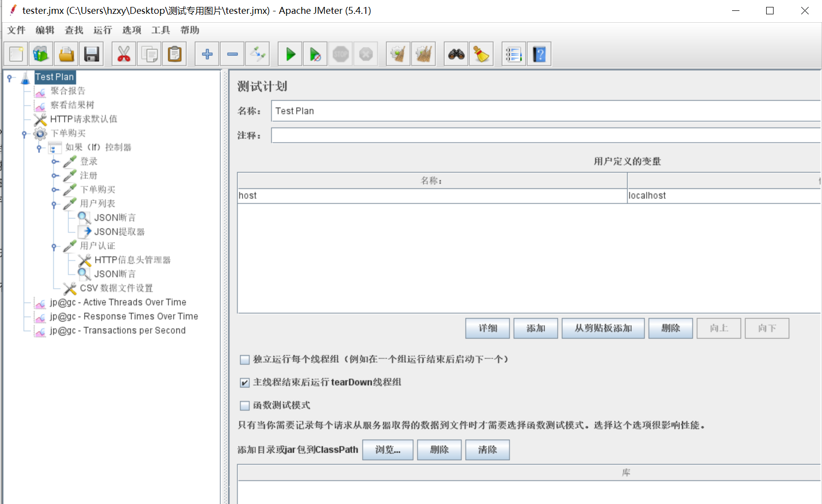Start the test with green play icon
The image size is (822, 504).
click(x=290, y=54)
